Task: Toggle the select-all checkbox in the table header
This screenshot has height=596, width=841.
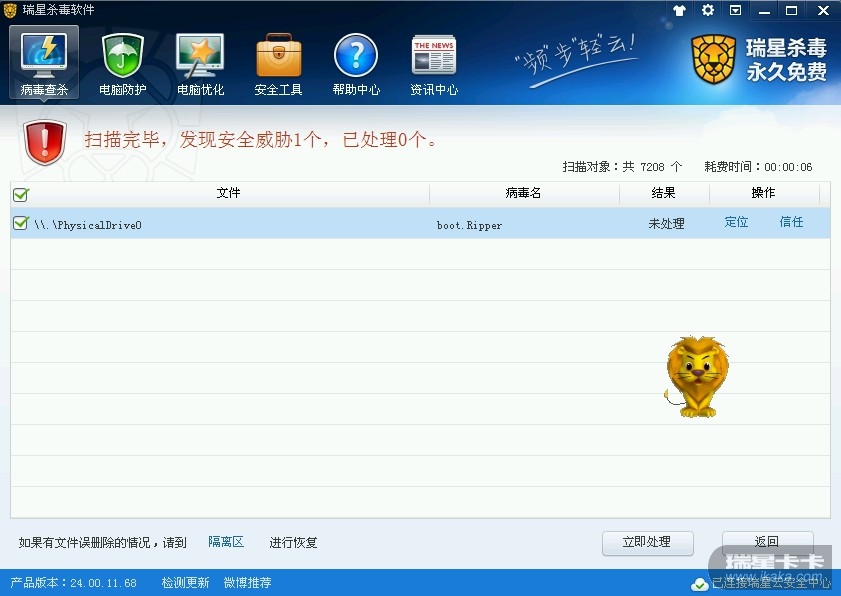Action: (x=20, y=194)
